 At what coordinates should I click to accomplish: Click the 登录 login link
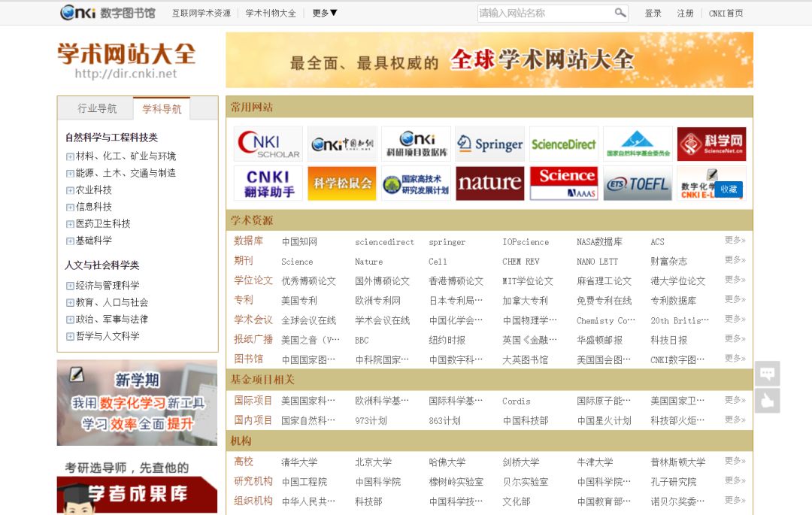653,13
